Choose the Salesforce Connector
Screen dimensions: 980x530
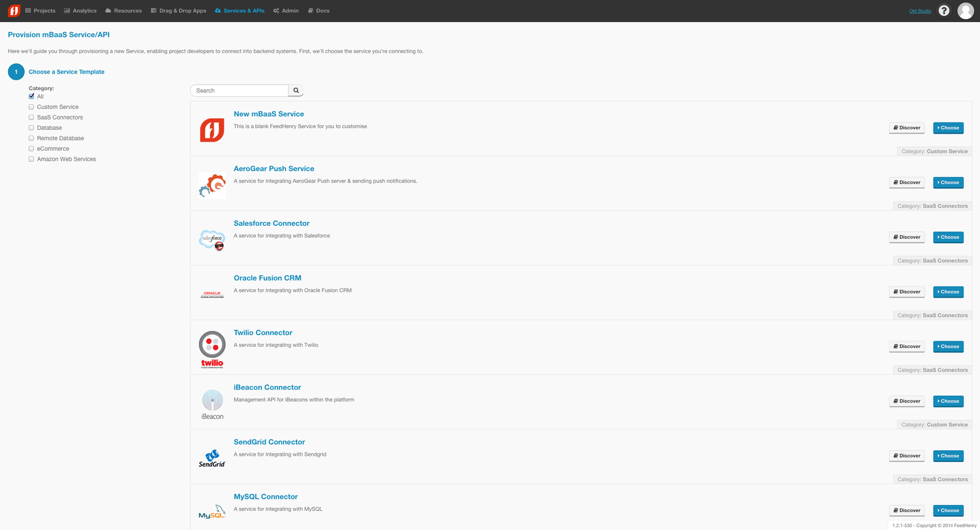pyautogui.click(x=948, y=237)
